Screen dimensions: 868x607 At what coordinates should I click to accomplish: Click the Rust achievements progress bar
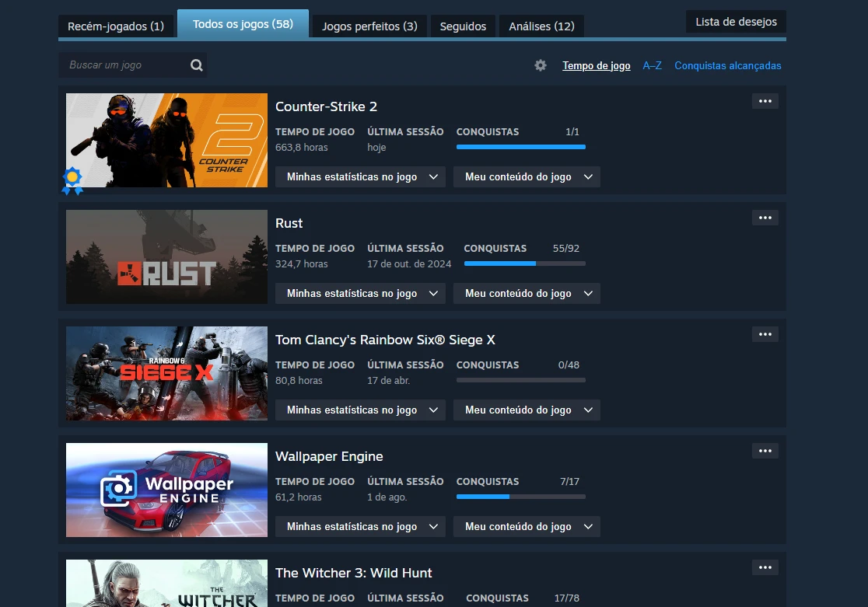(524, 263)
